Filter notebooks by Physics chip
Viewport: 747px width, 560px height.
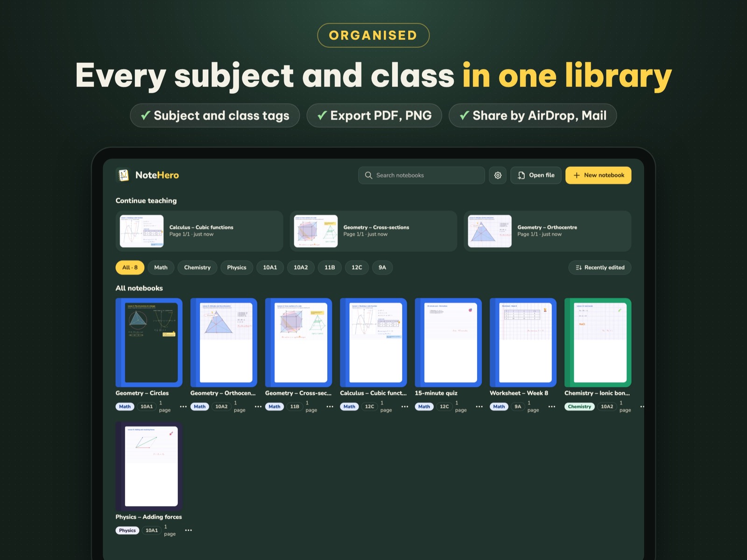[x=237, y=268]
